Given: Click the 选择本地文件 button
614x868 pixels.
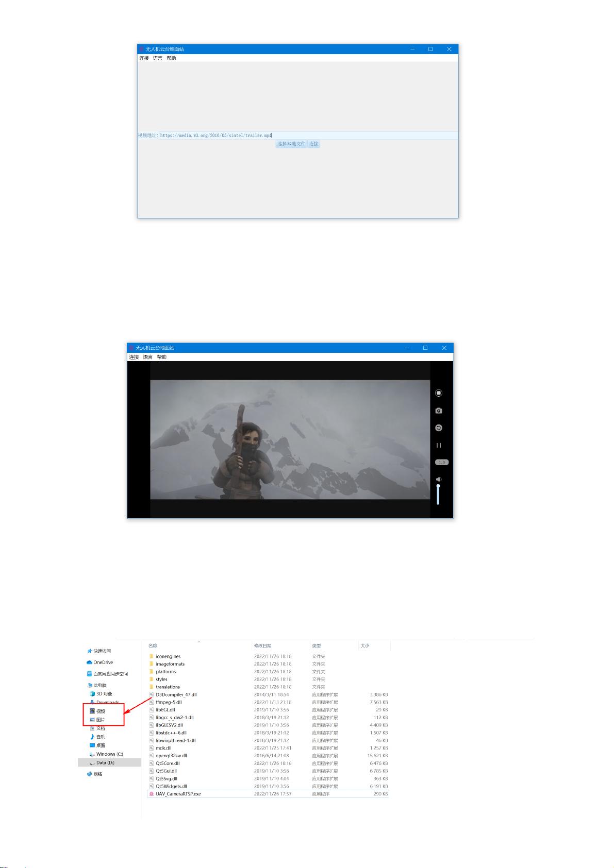Looking at the screenshot, I should click(291, 144).
